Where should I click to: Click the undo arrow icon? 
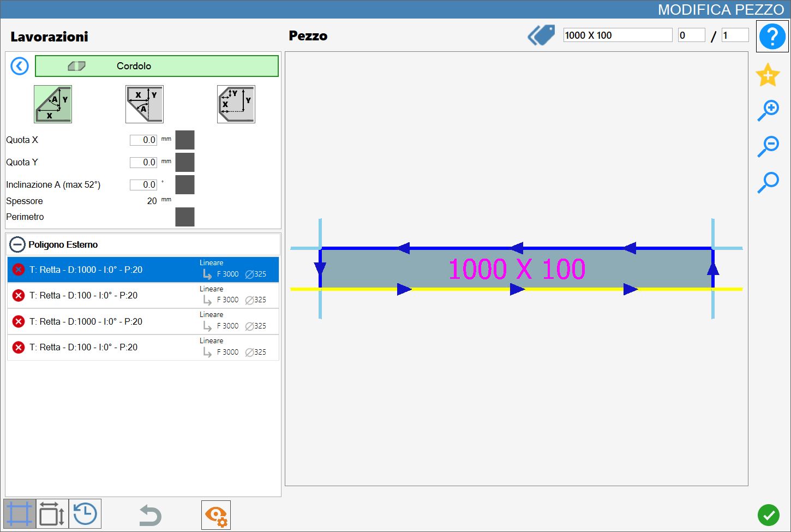pos(150,515)
